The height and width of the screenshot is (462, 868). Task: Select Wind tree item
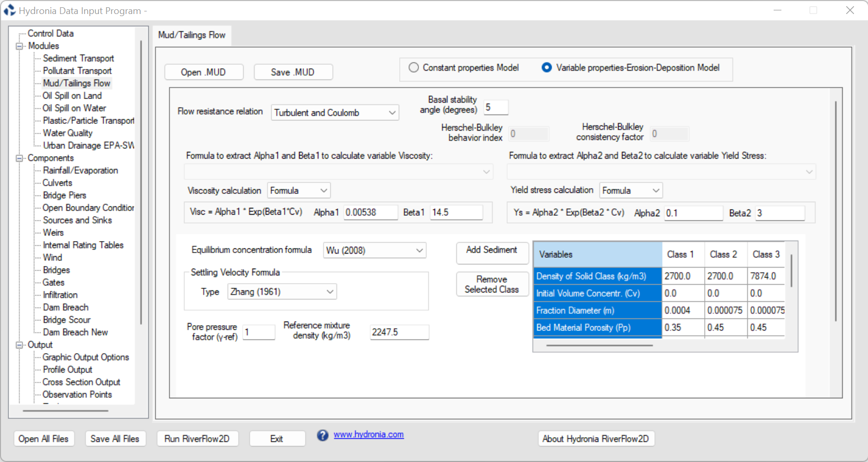[52, 257]
